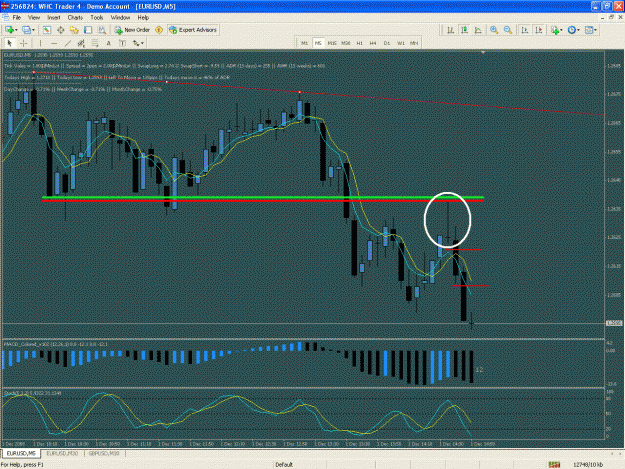Open the Insert menu
Image resolution: width=625 pixels, height=469 pixels.
click(x=53, y=18)
